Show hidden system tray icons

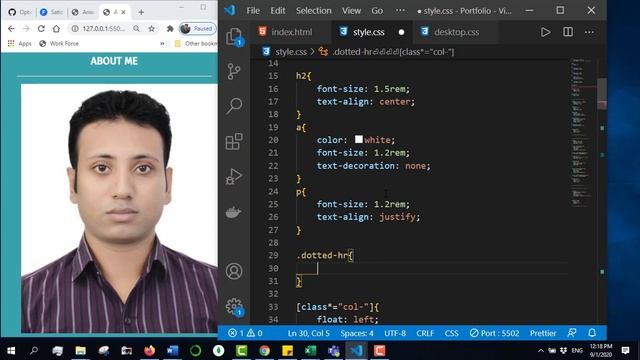point(540,350)
